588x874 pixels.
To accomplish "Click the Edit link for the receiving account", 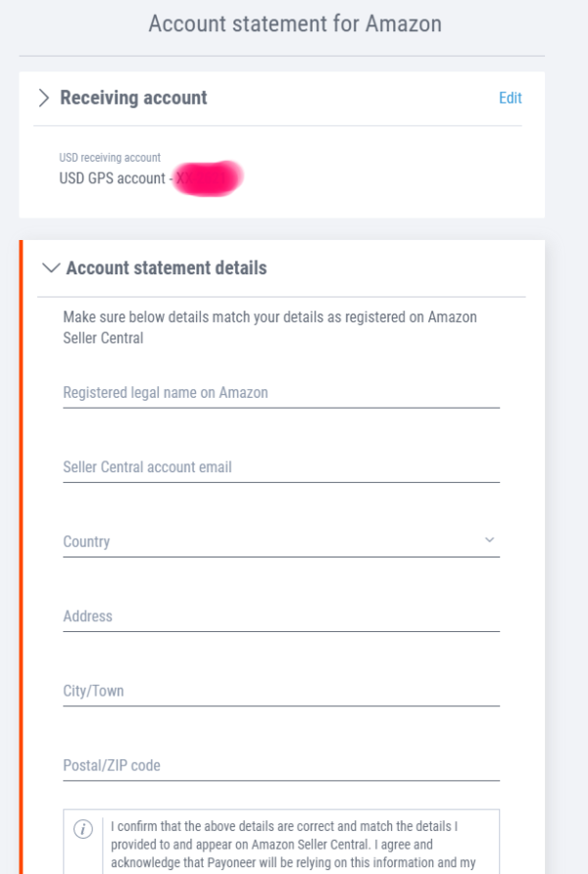I will tap(510, 98).
